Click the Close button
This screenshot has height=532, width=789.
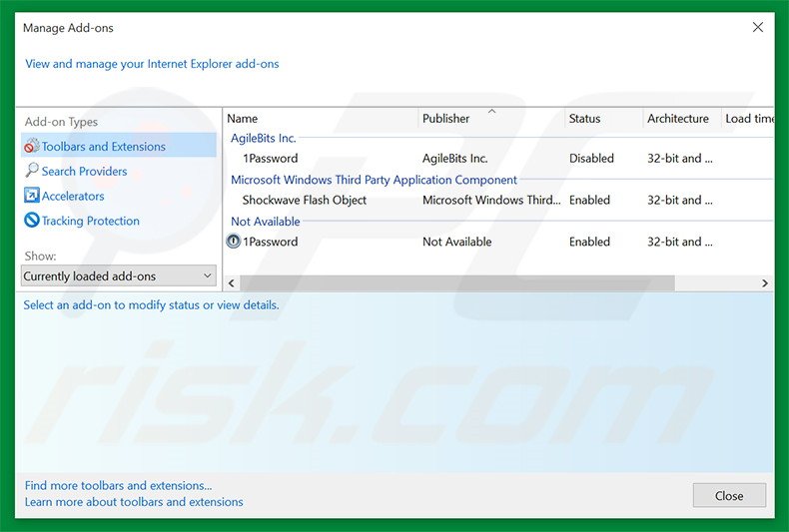729,496
